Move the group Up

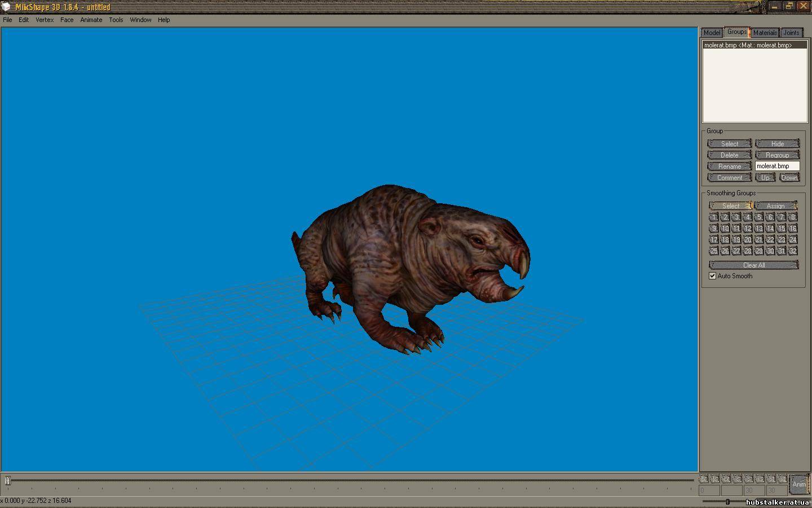point(765,177)
